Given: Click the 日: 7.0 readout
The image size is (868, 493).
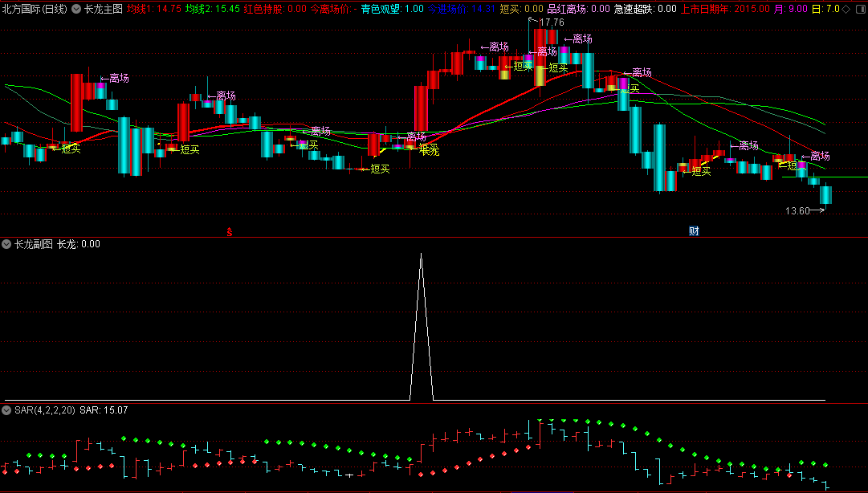Looking at the screenshot, I should coord(825,9).
